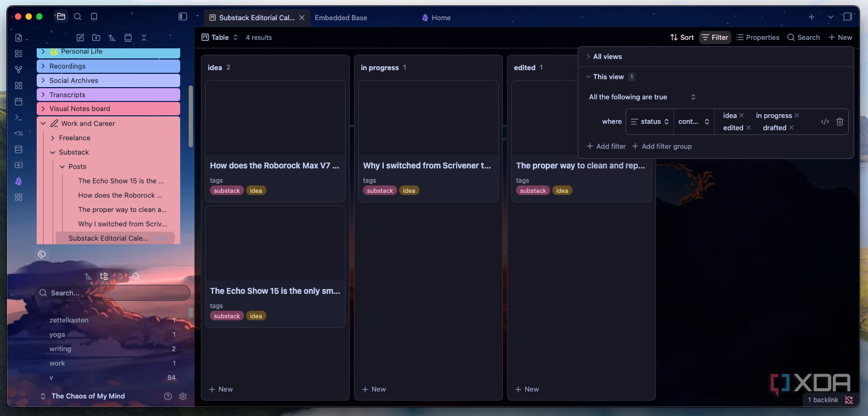Collapse the Work and Career folder
The image size is (868, 416).
[43, 123]
